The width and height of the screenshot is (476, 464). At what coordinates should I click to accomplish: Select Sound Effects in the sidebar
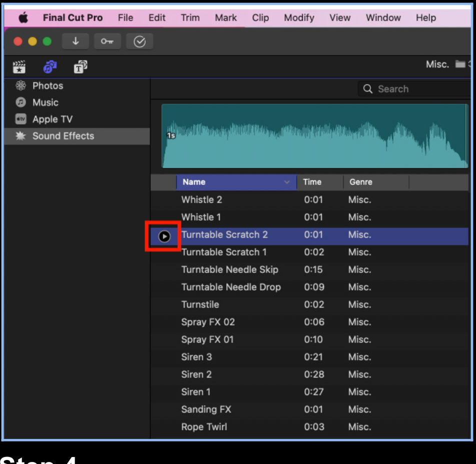77,136
